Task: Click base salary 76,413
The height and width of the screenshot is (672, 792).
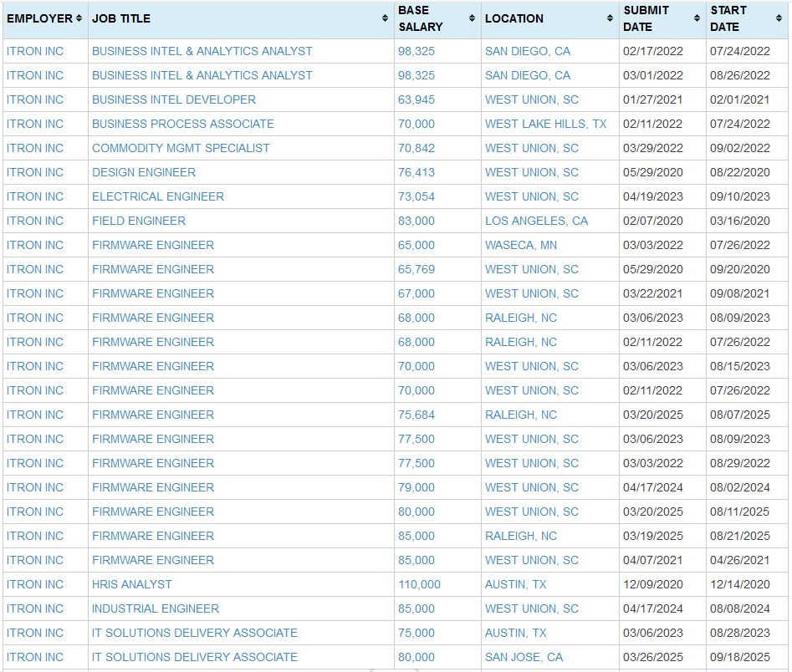Action: [x=416, y=172]
